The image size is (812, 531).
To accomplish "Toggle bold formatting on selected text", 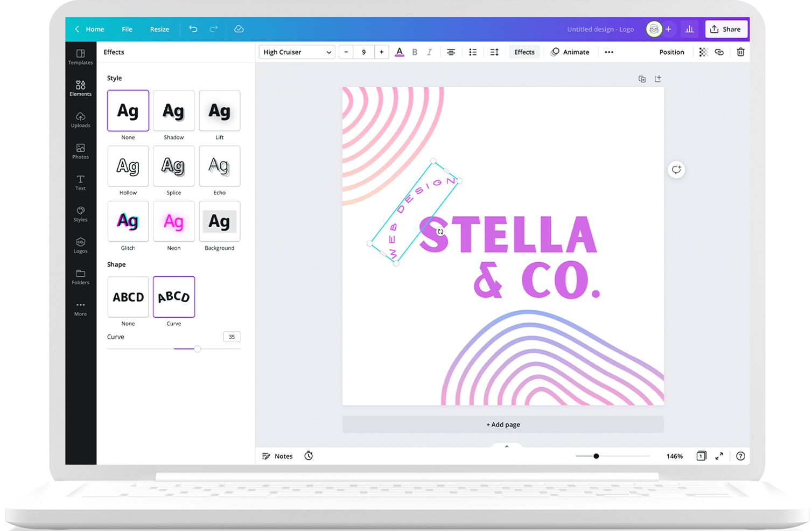I will point(415,52).
